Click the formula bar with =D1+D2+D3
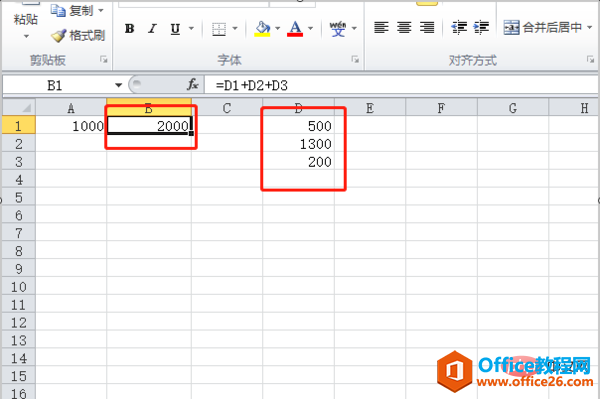 coord(402,85)
